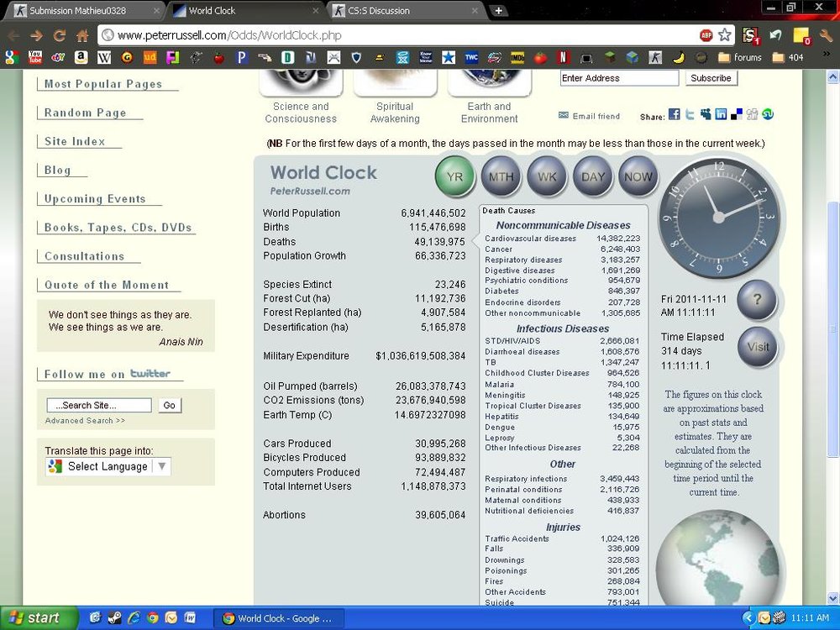
Task: Reload the page
Action: (60, 36)
